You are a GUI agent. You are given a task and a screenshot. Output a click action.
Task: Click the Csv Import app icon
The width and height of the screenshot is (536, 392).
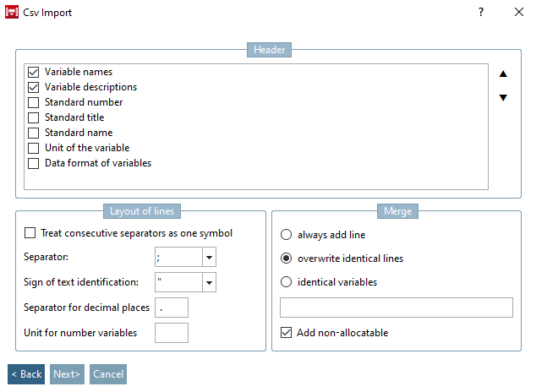pos(12,13)
